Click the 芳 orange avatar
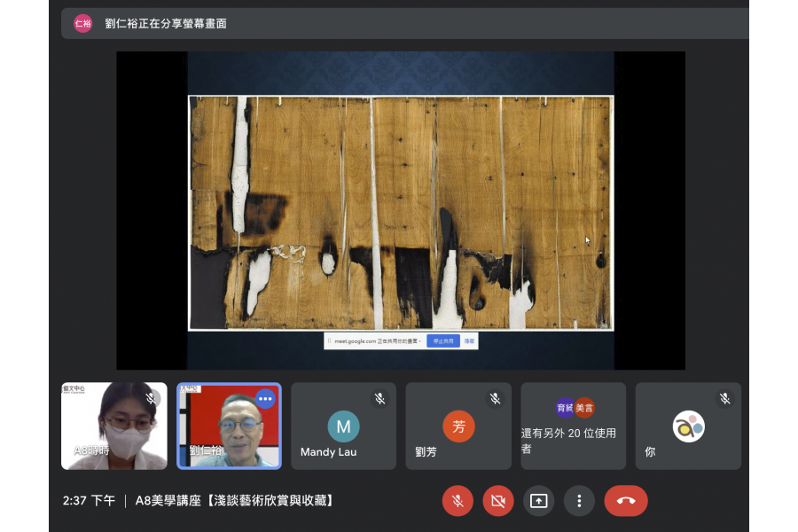This screenshot has height=532, width=798. pos(458,426)
